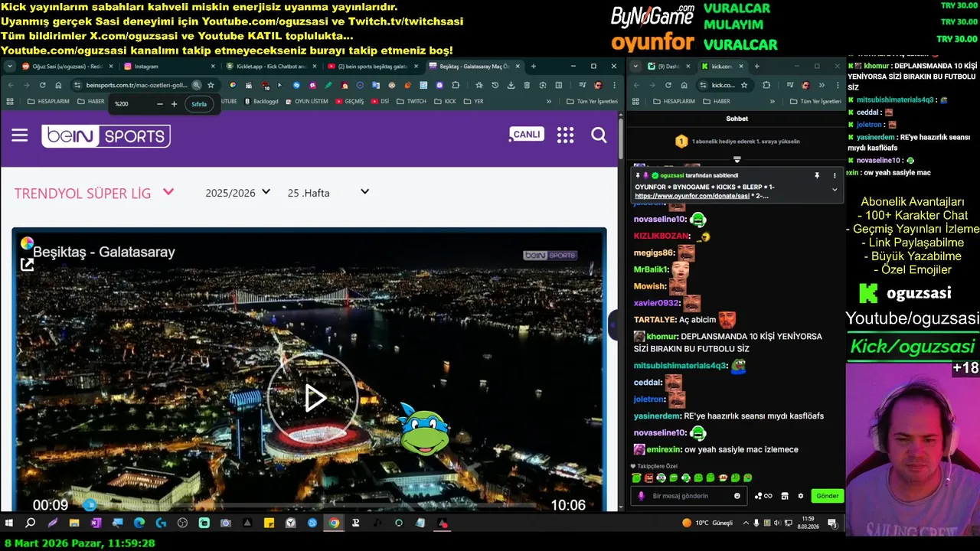
Task: Play the Beşiktaş - Galatasaray video
Action: coord(313,397)
